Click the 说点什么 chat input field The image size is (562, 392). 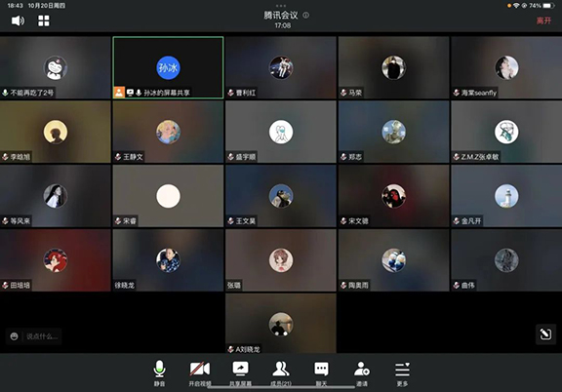tap(42, 336)
